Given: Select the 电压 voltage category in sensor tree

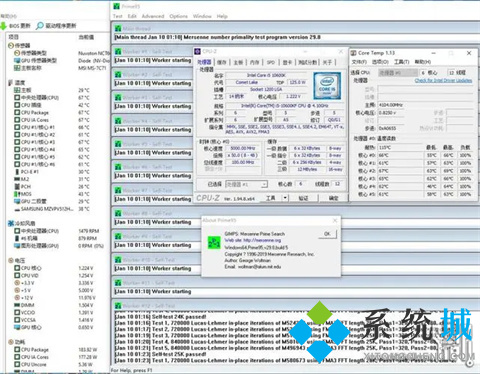Looking at the screenshot, I should pos(20,260).
